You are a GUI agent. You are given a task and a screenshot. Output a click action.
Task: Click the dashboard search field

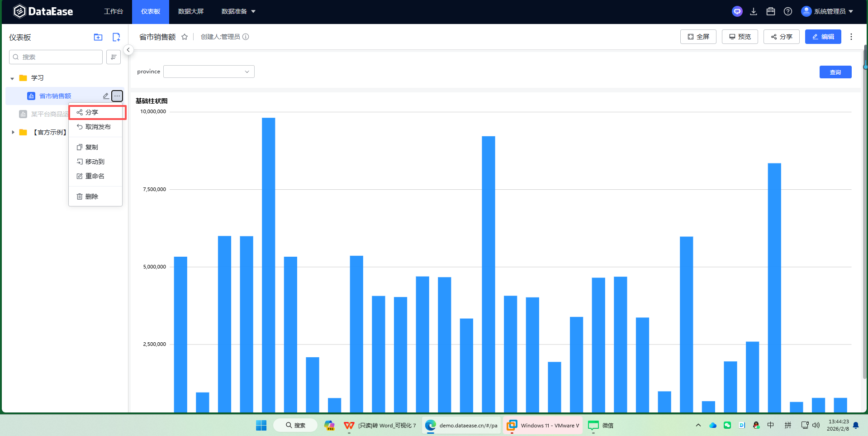[x=56, y=57]
